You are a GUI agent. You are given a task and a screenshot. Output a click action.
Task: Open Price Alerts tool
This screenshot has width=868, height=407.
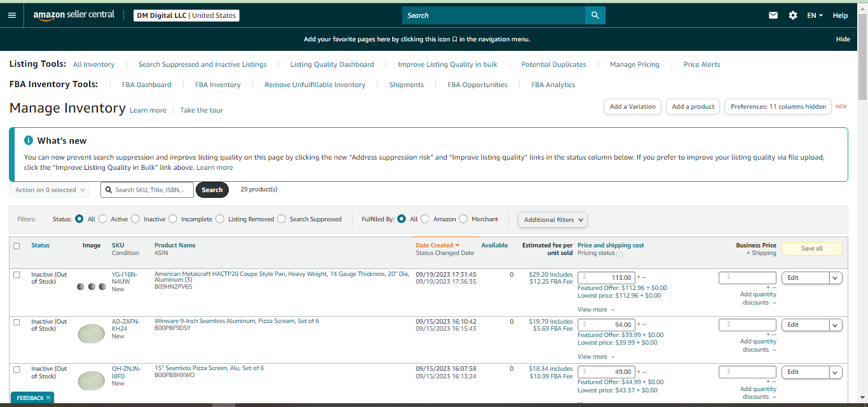(x=702, y=64)
